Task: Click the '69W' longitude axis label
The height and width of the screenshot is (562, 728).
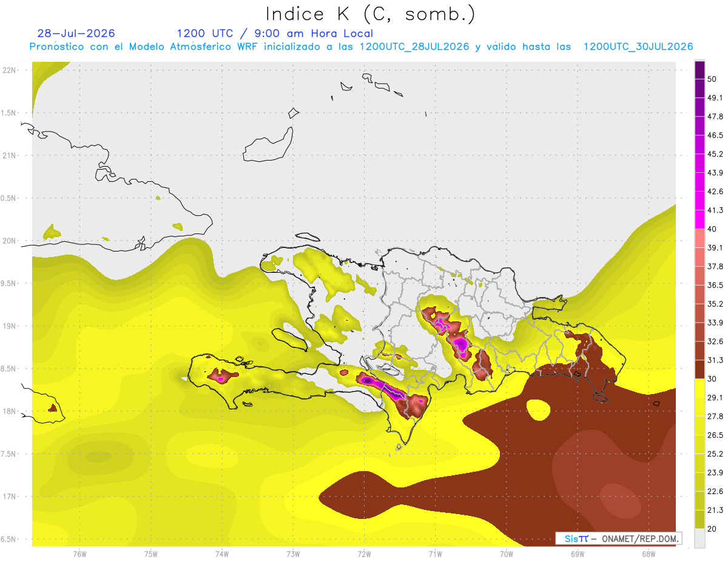Action: [577, 554]
